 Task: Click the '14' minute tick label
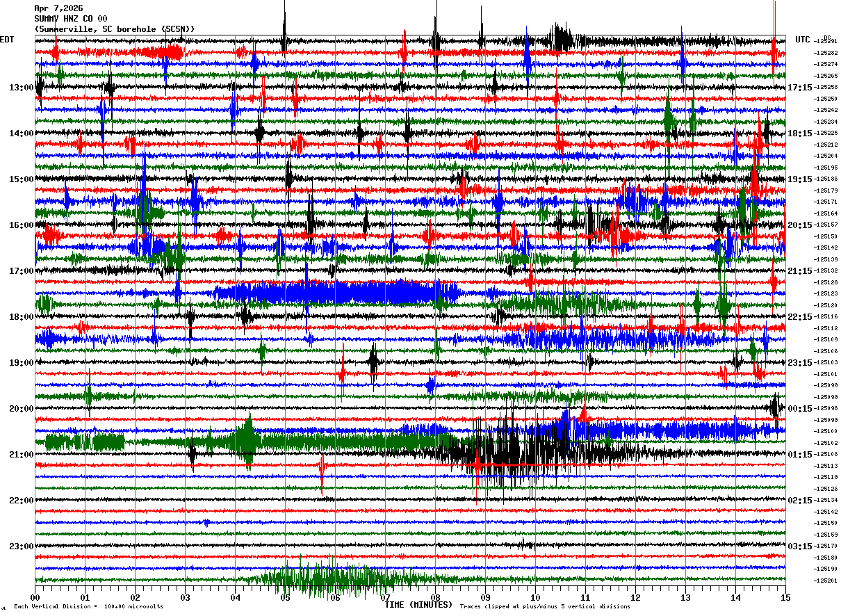click(735, 597)
